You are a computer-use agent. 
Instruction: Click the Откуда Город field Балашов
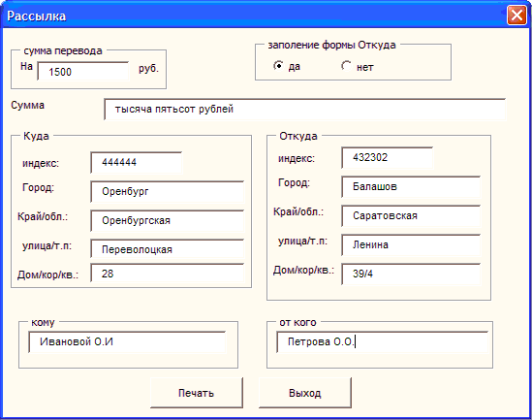click(411, 187)
